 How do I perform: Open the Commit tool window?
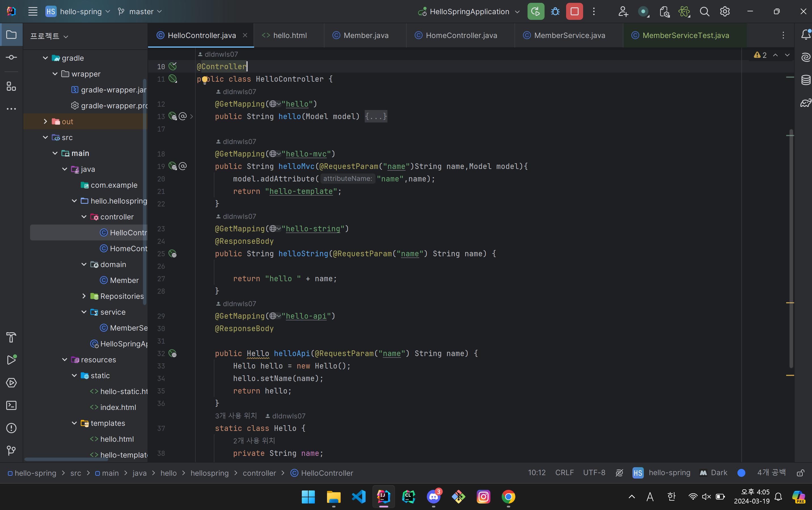11,57
